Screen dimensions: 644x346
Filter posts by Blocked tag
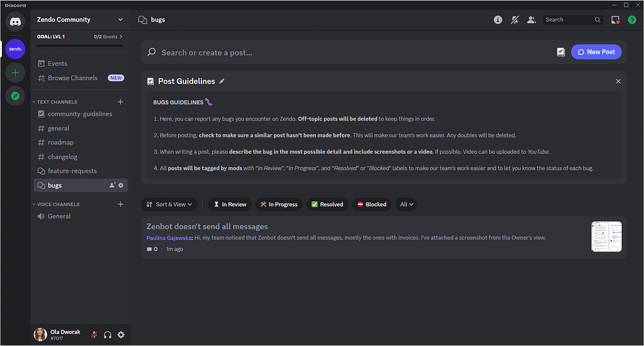[371, 204]
